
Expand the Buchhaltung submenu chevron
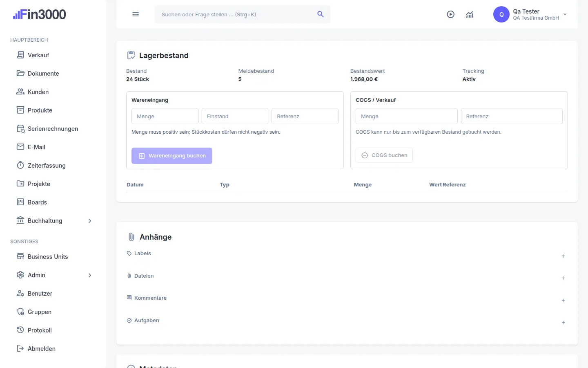[90, 221]
